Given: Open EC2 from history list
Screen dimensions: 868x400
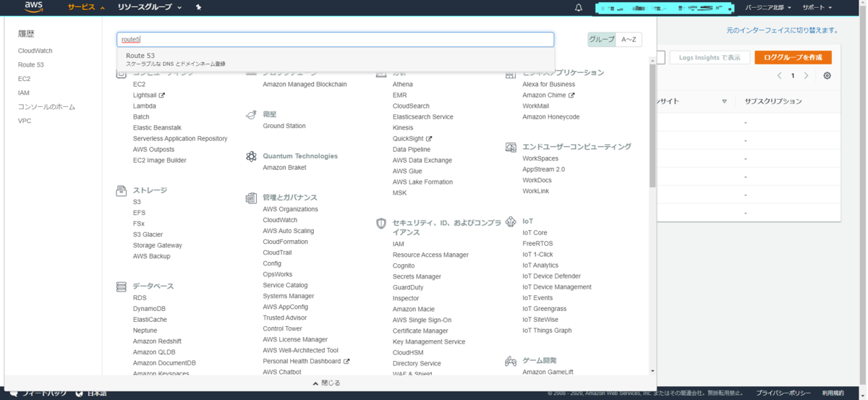Looking at the screenshot, I should pyautogui.click(x=24, y=79).
